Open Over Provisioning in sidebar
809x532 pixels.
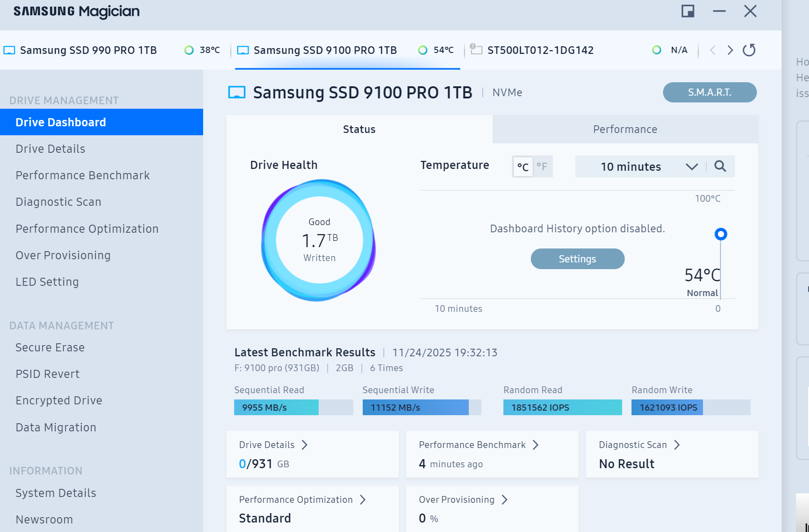click(102, 255)
